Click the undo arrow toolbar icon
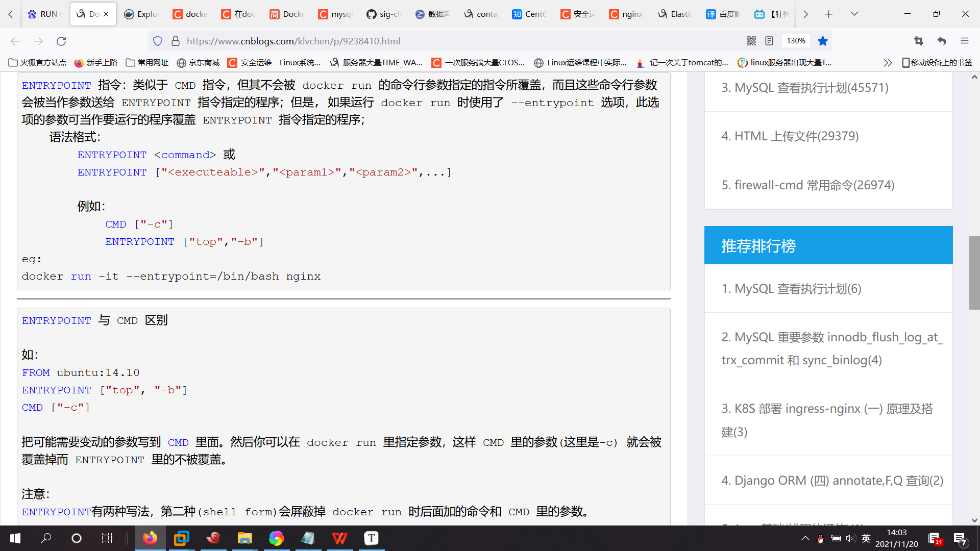 [x=942, y=41]
